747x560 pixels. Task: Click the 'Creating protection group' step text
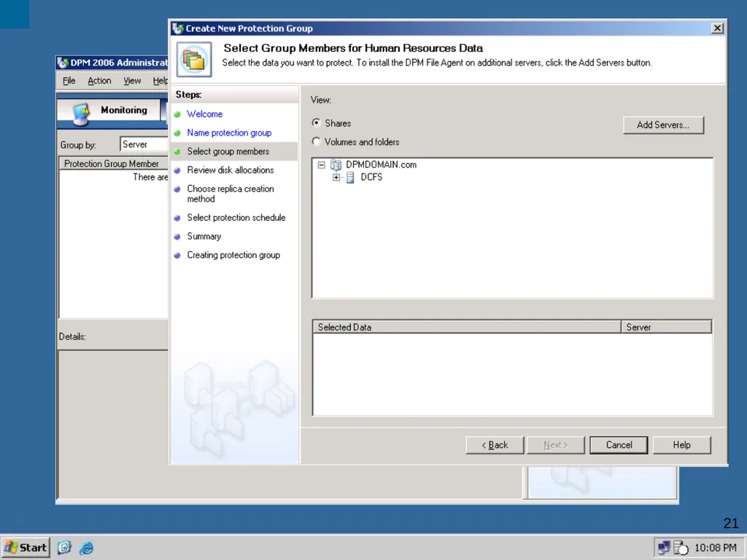coord(233,255)
